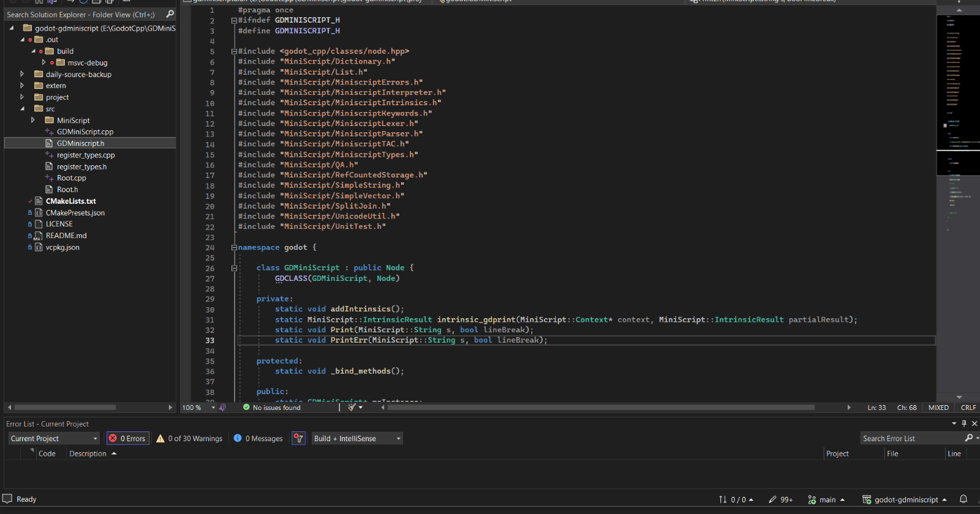Viewport: 980px width, 514px height.
Task: Collapse the #include region on line 5
Action: pyautogui.click(x=234, y=51)
